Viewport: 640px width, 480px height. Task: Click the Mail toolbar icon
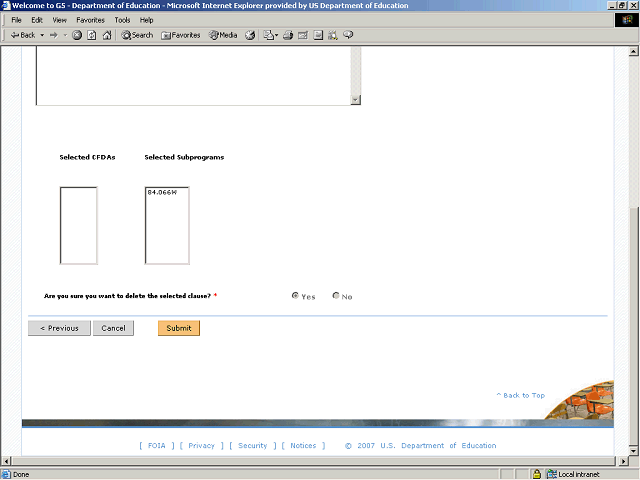(x=268, y=36)
